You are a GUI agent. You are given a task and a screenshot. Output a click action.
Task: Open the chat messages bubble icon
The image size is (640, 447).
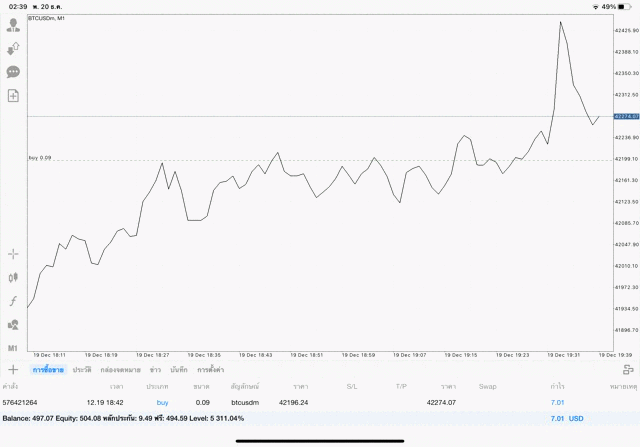pyautogui.click(x=13, y=72)
